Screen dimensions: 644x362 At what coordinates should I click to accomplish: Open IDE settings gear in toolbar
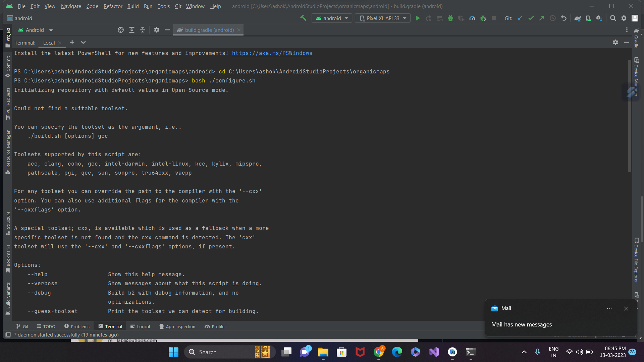(624, 18)
